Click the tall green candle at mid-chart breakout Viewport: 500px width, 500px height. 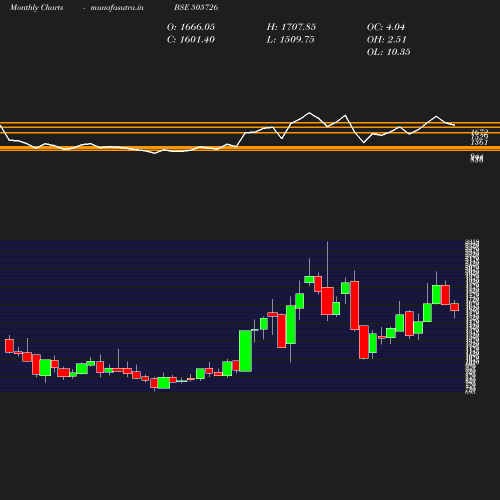pos(245,351)
